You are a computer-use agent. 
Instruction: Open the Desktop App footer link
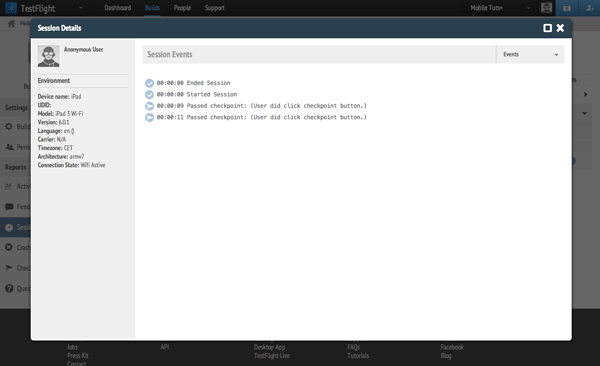pyautogui.click(x=269, y=347)
